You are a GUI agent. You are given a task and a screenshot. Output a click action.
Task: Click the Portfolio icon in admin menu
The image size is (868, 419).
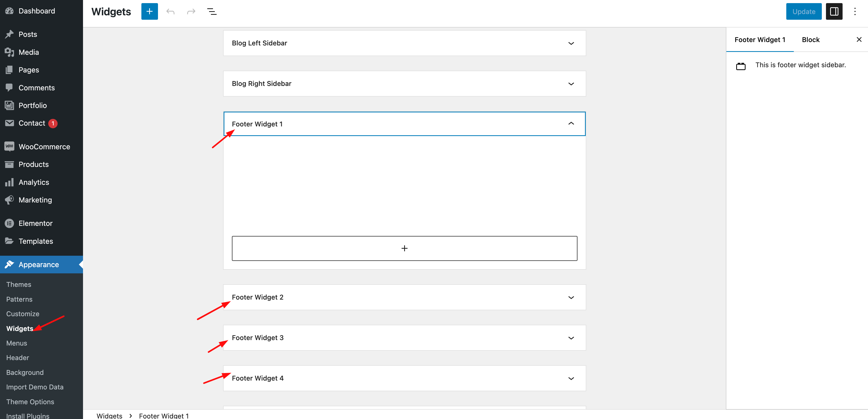pos(9,105)
